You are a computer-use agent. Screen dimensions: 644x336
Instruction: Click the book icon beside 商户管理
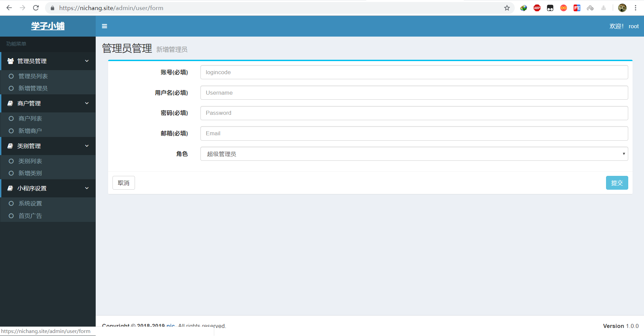click(x=10, y=103)
